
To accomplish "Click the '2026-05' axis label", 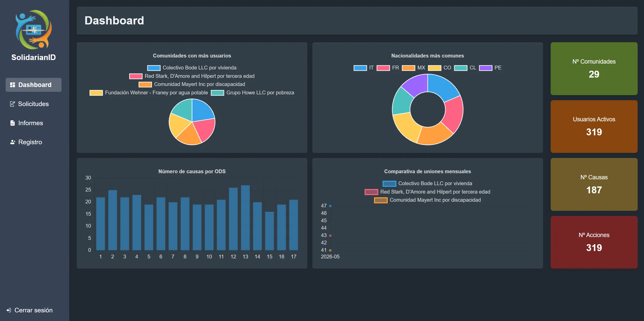I will pyautogui.click(x=330, y=257).
